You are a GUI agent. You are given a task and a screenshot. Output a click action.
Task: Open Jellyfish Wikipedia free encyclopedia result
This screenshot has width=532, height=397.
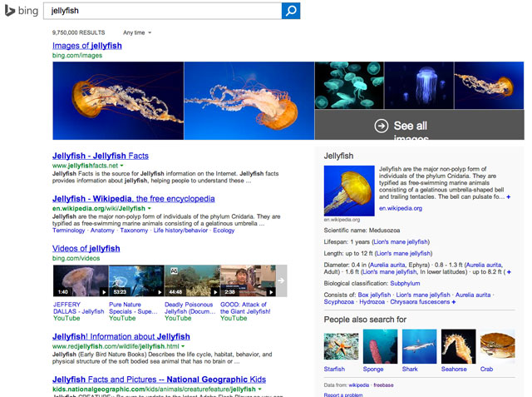coord(133,199)
